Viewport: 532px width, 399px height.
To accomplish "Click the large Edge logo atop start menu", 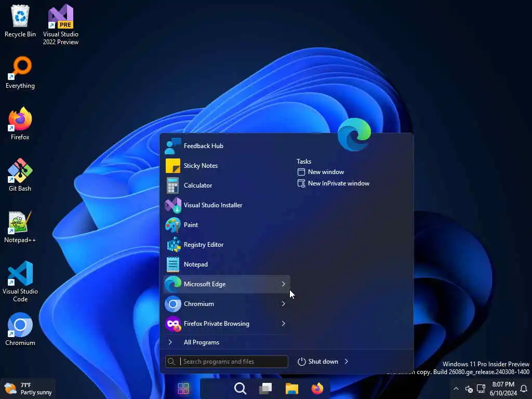I will pos(354,135).
